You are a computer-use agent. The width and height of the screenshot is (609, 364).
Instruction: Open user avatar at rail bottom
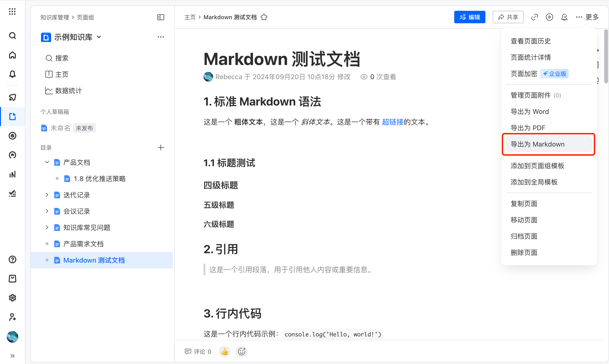click(x=12, y=337)
